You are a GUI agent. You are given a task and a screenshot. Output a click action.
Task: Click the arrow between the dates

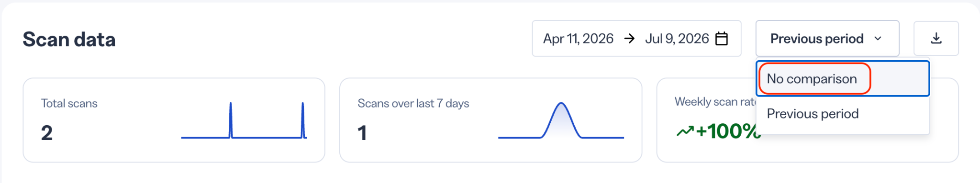(629, 38)
